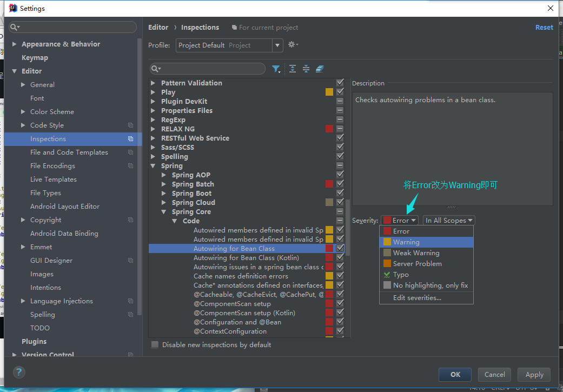The width and height of the screenshot is (563, 392).
Task: Toggle the Play inspections checkbox
Action: tap(340, 92)
